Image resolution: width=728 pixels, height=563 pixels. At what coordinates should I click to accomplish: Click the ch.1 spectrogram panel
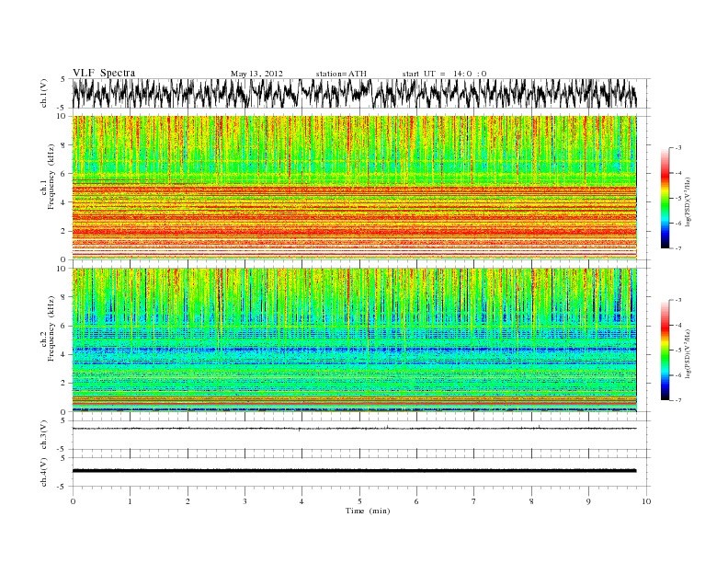pyautogui.click(x=355, y=188)
